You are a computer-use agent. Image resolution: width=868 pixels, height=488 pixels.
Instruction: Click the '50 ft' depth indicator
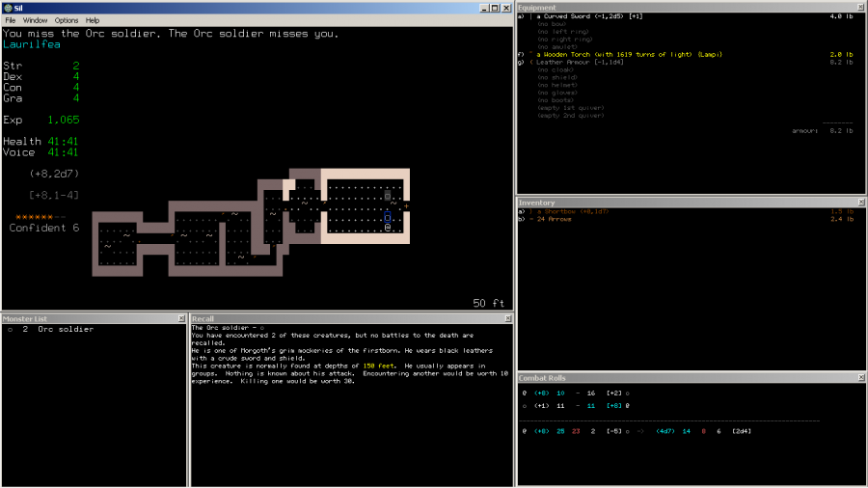click(489, 303)
